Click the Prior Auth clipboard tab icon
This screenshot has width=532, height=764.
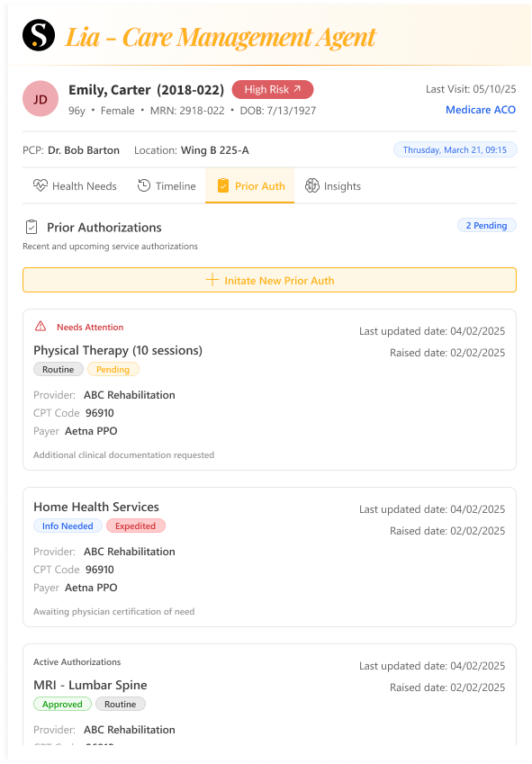pyautogui.click(x=223, y=185)
